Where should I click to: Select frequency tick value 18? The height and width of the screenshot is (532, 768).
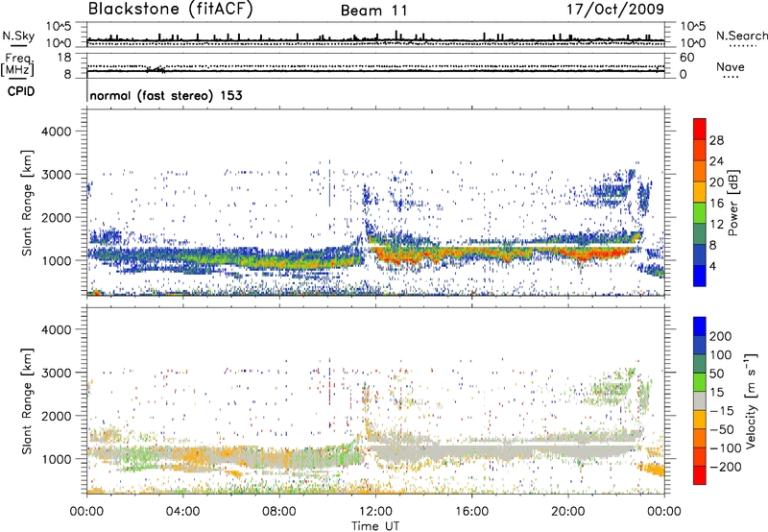(x=64, y=58)
